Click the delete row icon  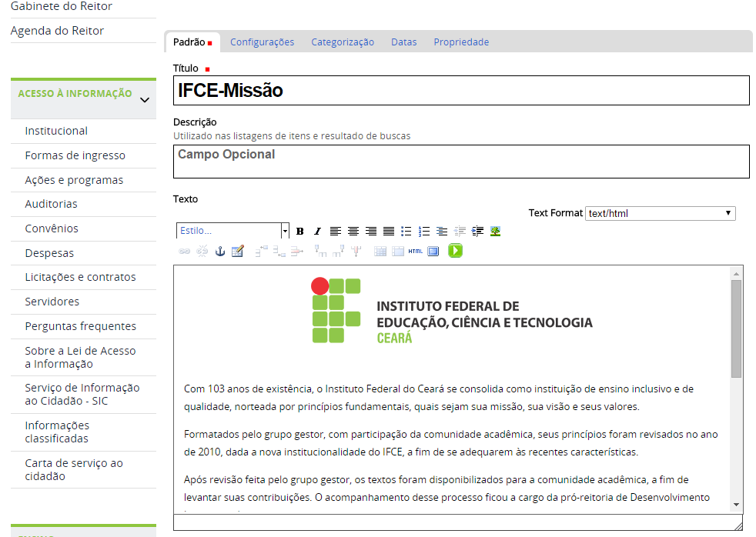[x=297, y=251]
